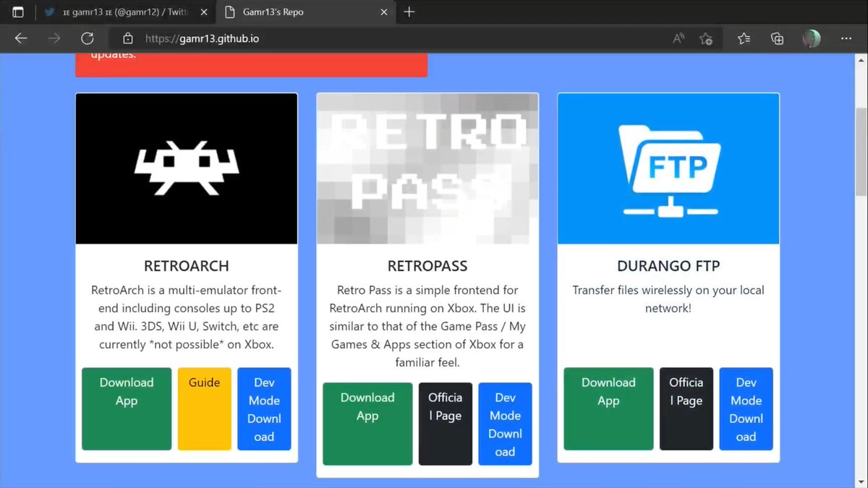
Task: Open a new tab with plus button
Action: pos(409,12)
